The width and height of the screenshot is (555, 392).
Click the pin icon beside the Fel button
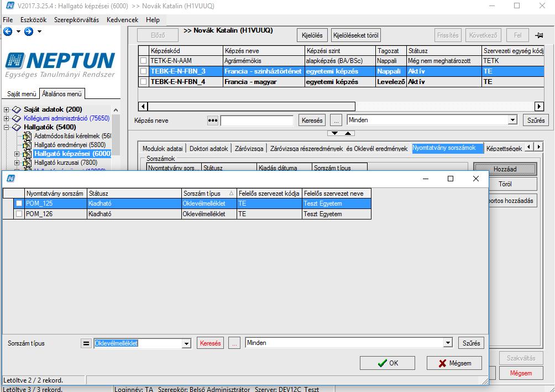pos(539,35)
